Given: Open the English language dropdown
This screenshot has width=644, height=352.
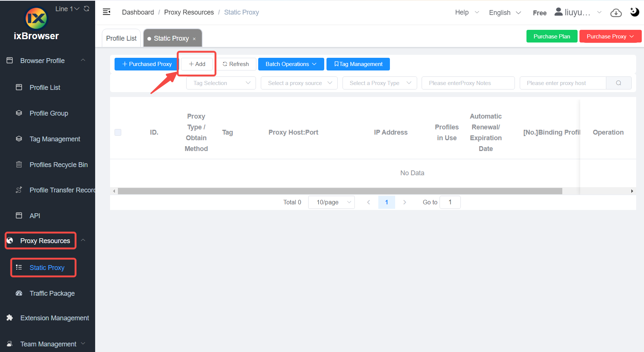Looking at the screenshot, I should click(x=505, y=13).
